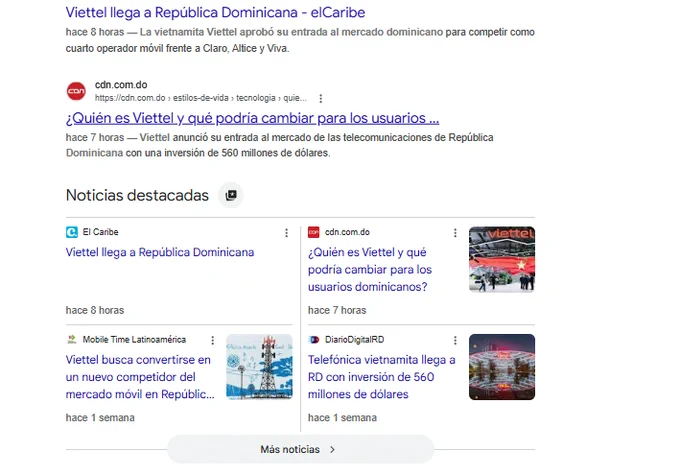This screenshot has height=475, width=680.
Task: Click the El Caribe source icon in news
Action: pos(72,232)
